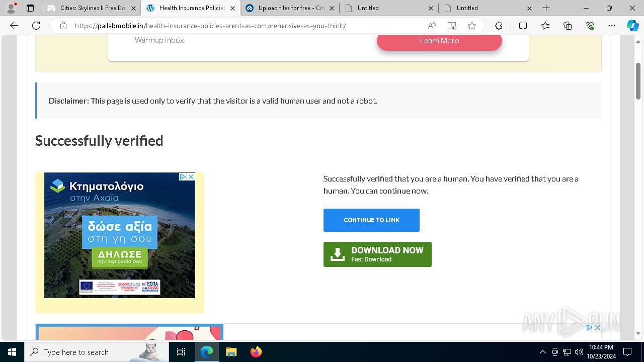Close the bottom banner ad X

pos(597,327)
